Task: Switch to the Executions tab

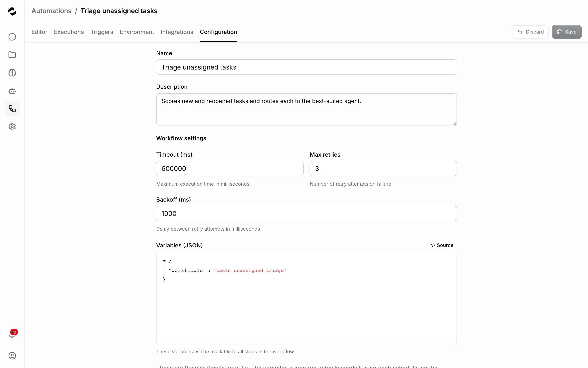Action: point(69,32)
